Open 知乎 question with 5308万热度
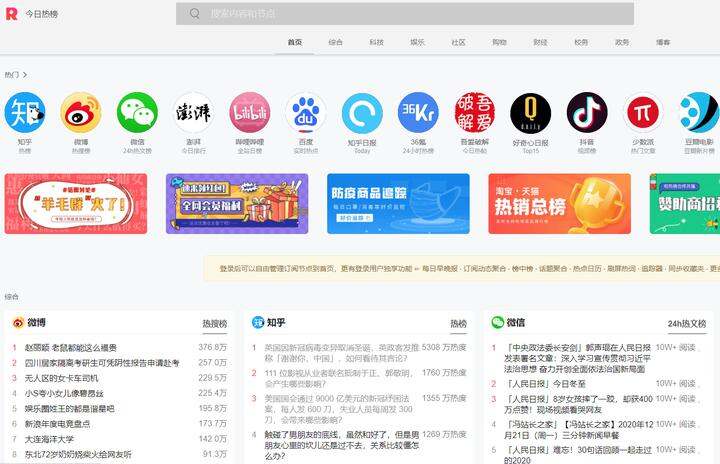Screen dimensions: 720x464 coord(342,353)
